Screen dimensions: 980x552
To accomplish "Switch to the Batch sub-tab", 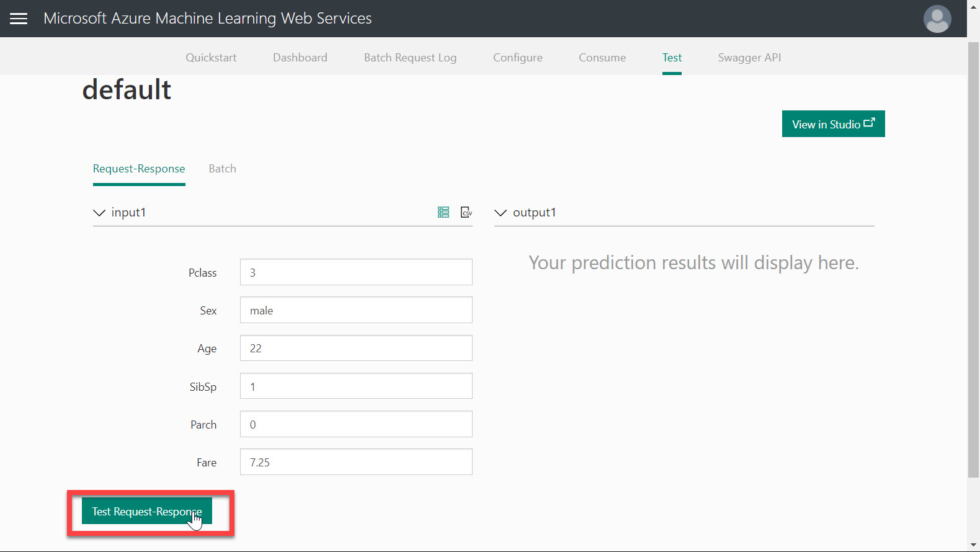I will pyautogui.click(x=222, y=169).
